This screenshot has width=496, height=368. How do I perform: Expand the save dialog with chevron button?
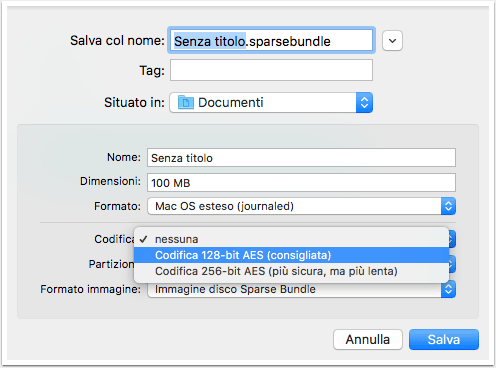392,41
